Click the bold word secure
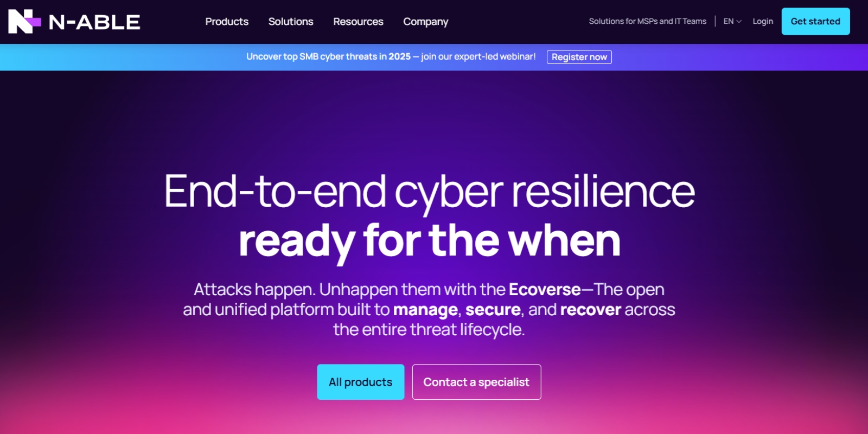Screen dimensions: 868x434 click(493, 310)
